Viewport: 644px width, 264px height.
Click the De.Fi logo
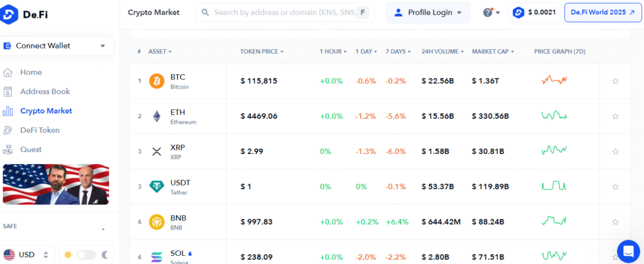(x=25, y=14)
